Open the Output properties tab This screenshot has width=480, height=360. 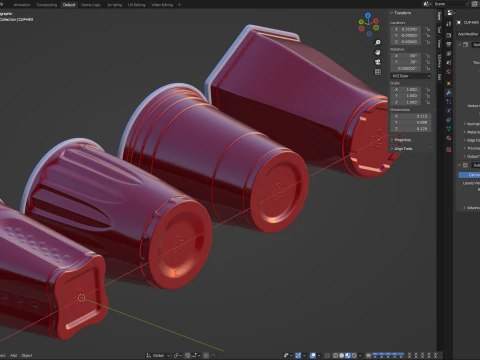[x=449, y=44]
